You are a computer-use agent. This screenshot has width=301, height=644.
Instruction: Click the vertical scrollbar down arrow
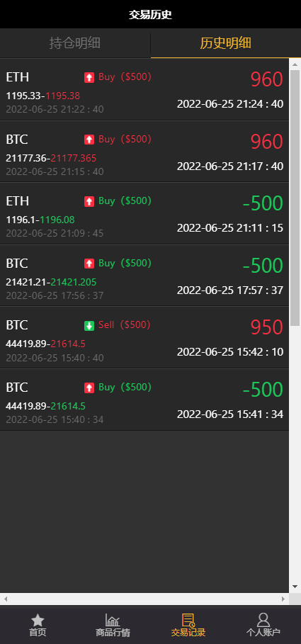(x=295, y=587)
